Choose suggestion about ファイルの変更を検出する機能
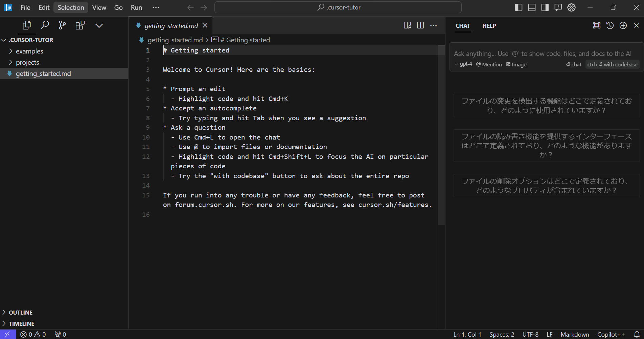Image resolution: width=644 pixels, height=339 pixels. 547,105
